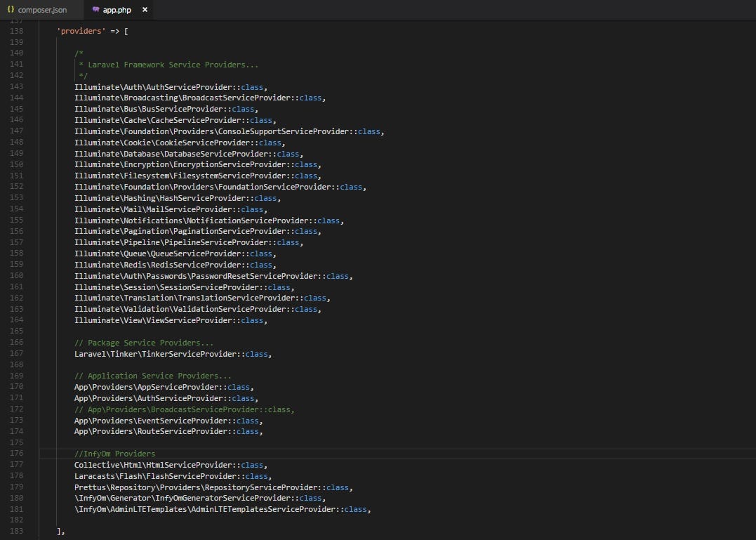The image size is (756, 540).
Task: Click the PaginationServiceProvider line
Action: point(198,232)
